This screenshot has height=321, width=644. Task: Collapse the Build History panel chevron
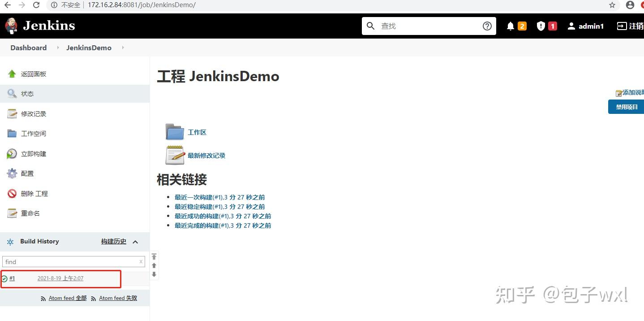(136, 242)
